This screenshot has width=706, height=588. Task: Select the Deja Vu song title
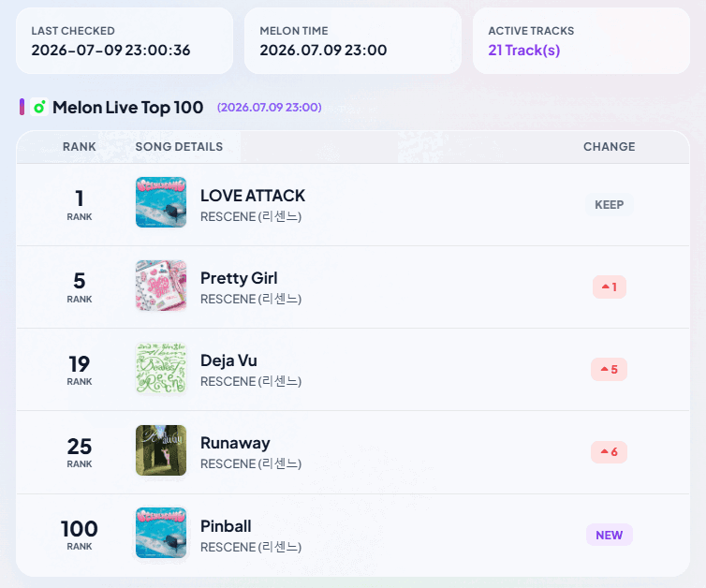coord(228,360)
